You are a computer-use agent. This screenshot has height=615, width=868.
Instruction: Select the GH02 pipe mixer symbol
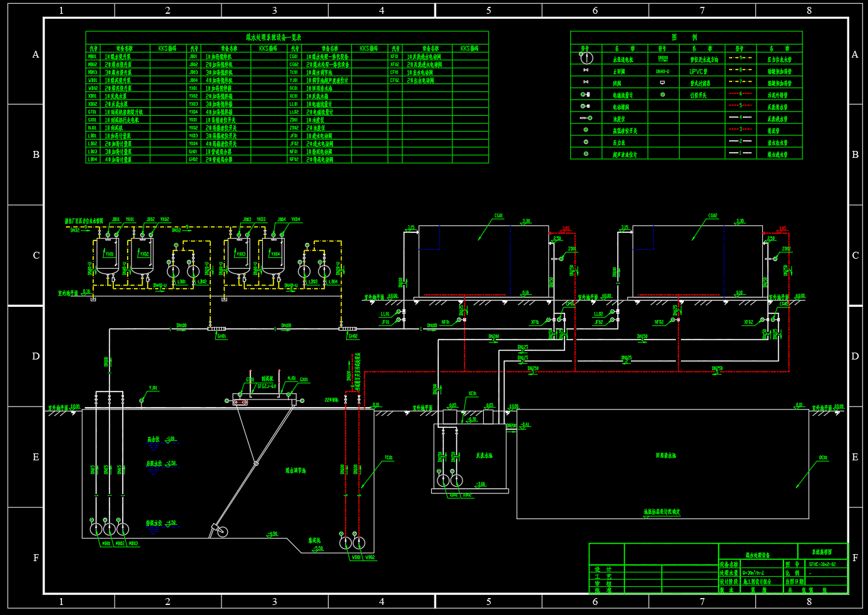(348, 329)
